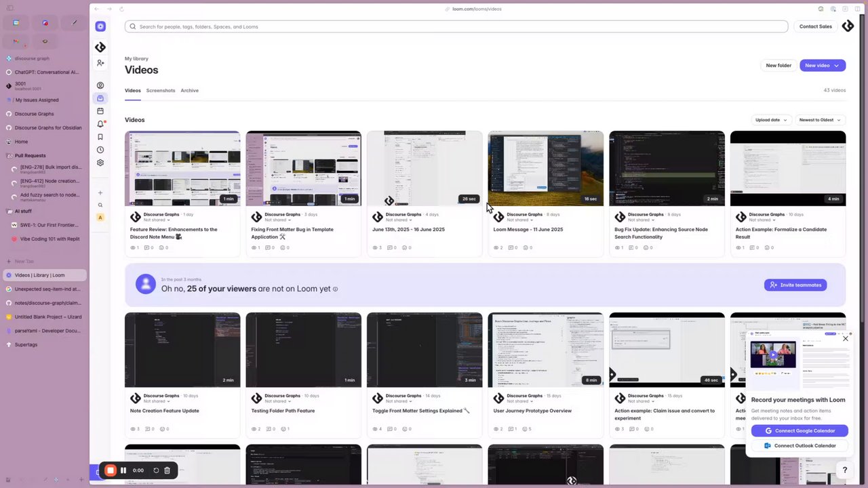The image size is (868, 488).
Task: Click comments icon on Feature Review card
Action: [x=147, y=247]
